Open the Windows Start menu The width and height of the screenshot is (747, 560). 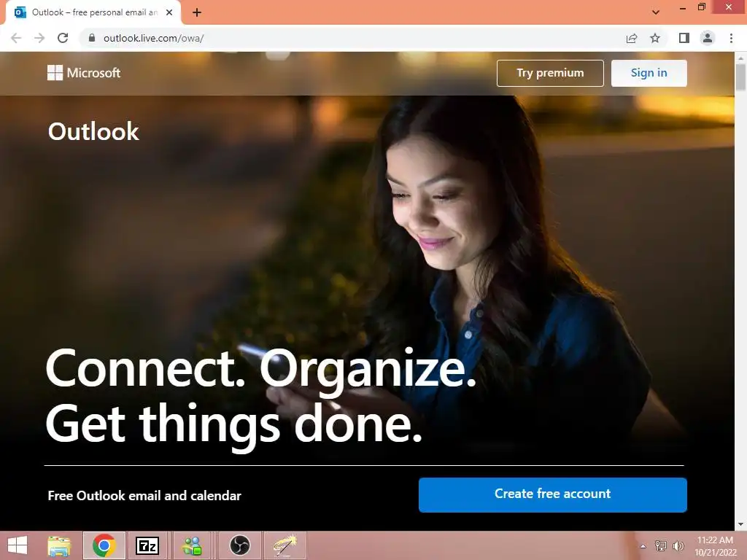click(x=18, y=545)
